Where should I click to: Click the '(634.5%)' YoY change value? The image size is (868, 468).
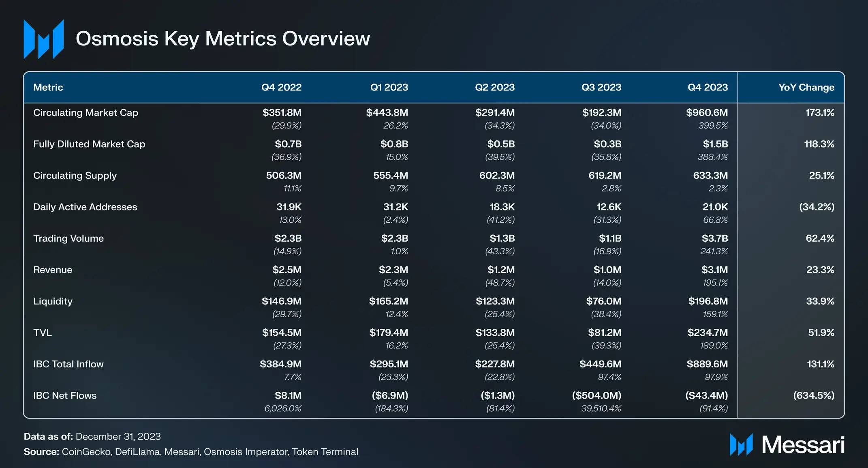814,395
